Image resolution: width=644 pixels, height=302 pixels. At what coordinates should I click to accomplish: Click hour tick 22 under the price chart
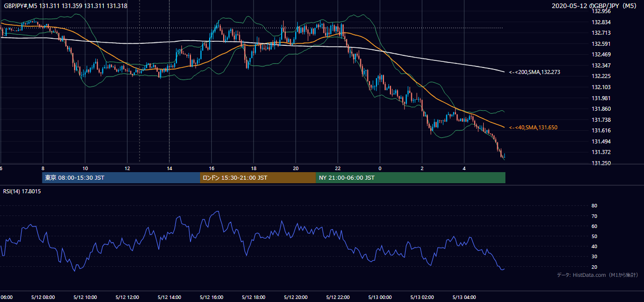[338, 168]
